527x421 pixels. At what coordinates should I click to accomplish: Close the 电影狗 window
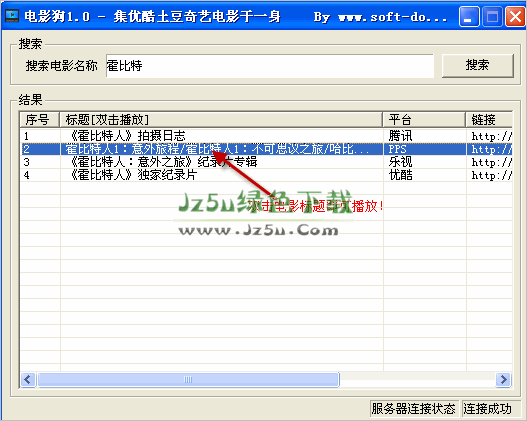click(x=515, y=16)
